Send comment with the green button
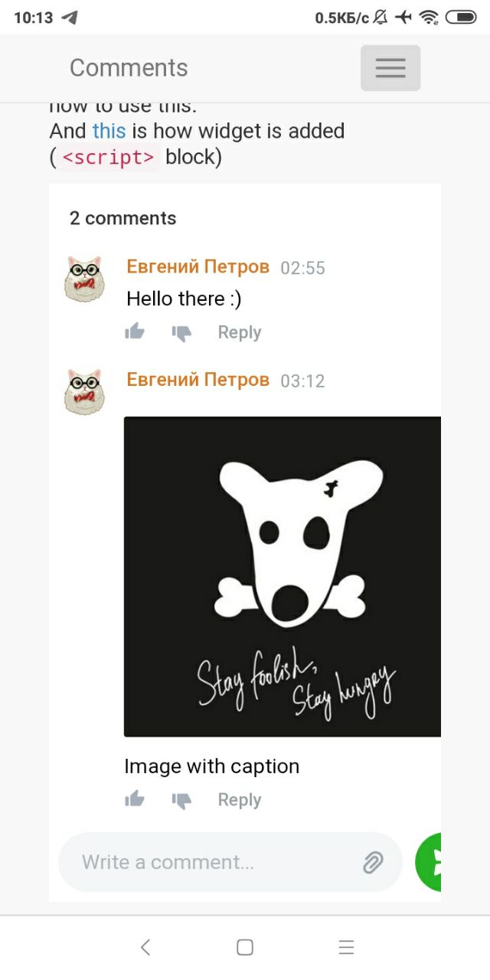This screenshot has height=980, width=490. point(428,862)
